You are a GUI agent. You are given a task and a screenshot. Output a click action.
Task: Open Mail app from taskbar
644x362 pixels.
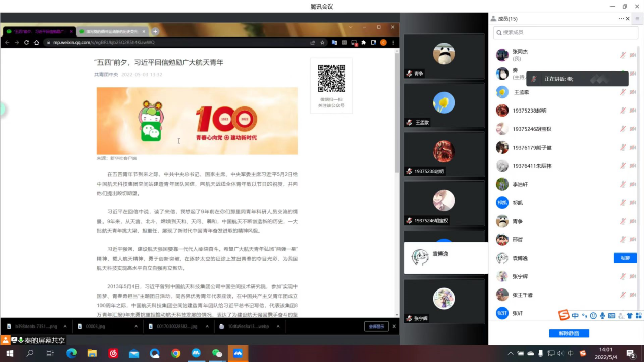[134, 353]
